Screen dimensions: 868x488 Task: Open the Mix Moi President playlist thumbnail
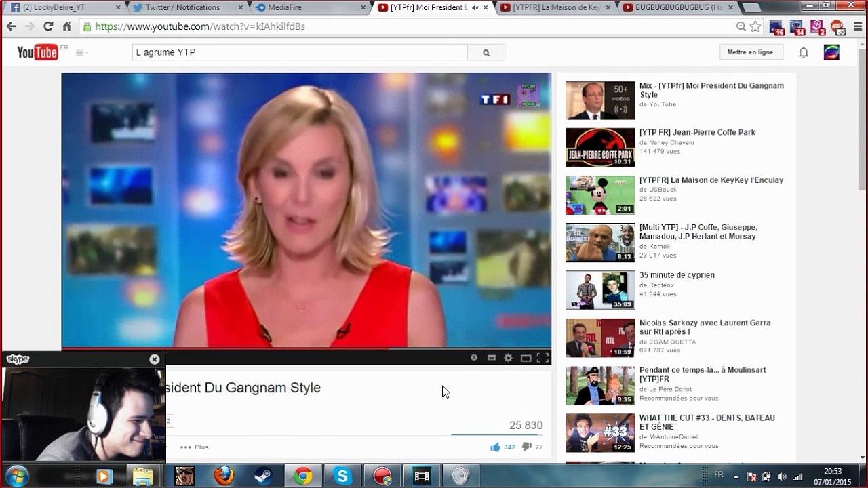pos(600,100)
